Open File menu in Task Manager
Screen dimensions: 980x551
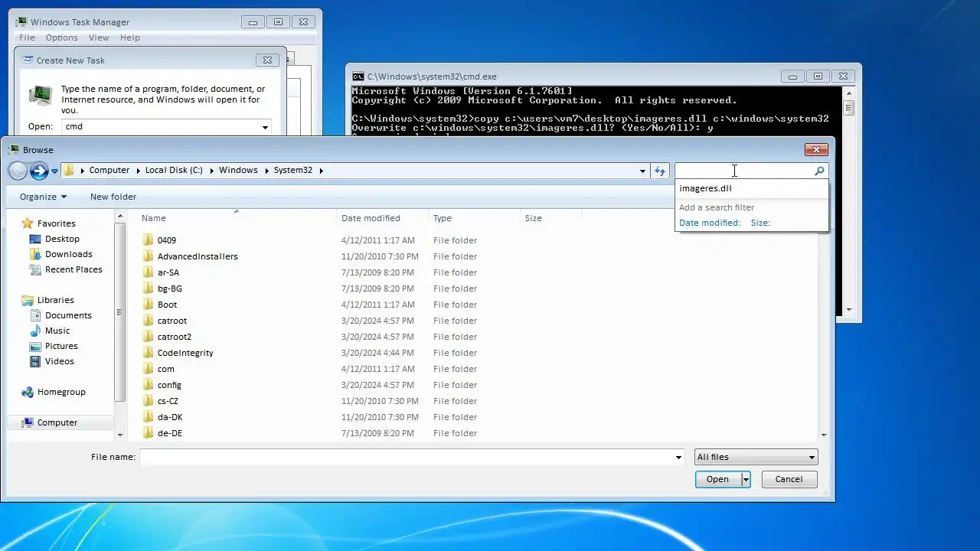coord(27,37)
